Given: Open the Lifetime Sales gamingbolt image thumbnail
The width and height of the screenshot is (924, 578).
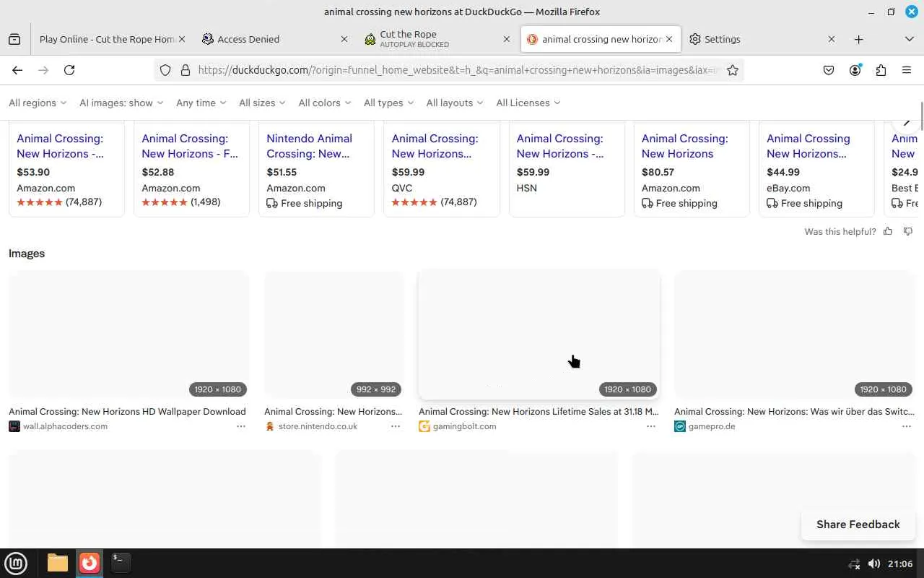Looking at the screenshot, I should pyautogui.click(x=539, y=335).
